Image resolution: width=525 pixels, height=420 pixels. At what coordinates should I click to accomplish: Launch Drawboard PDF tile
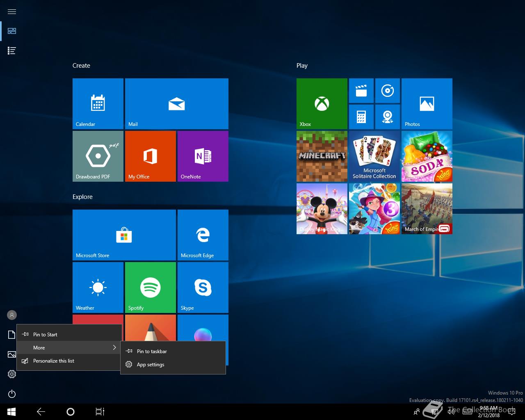[x=98, y=156]
